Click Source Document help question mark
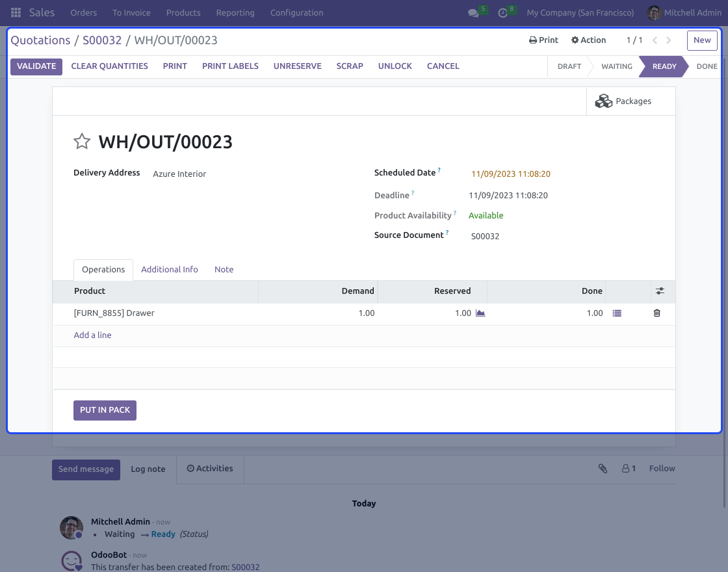The height and width of the screenshot is (572, 728). pos(447,233)
